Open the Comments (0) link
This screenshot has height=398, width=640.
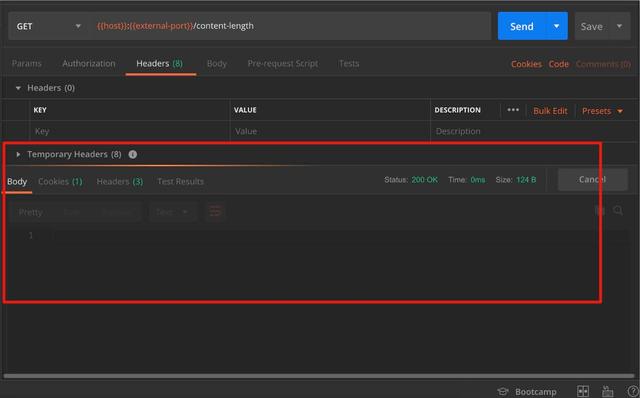pyautogui.click(x=603, y=64)
